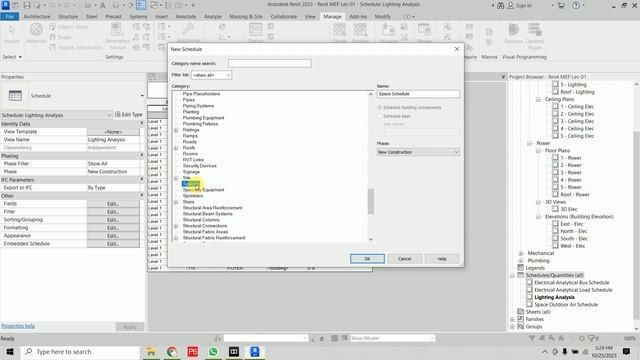Select Schedule keys radio button
The image size is (640, 360).
click(380, 116)
